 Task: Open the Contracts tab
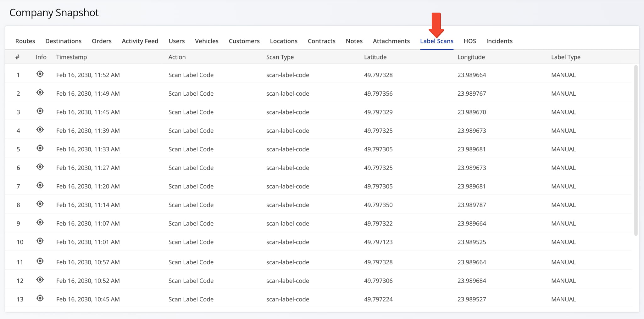[322, 41]
